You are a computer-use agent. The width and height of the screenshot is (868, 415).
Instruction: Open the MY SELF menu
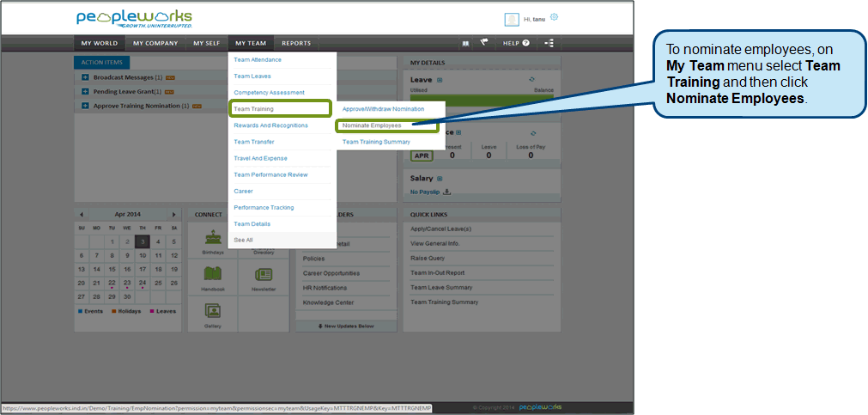click(206, 43)
